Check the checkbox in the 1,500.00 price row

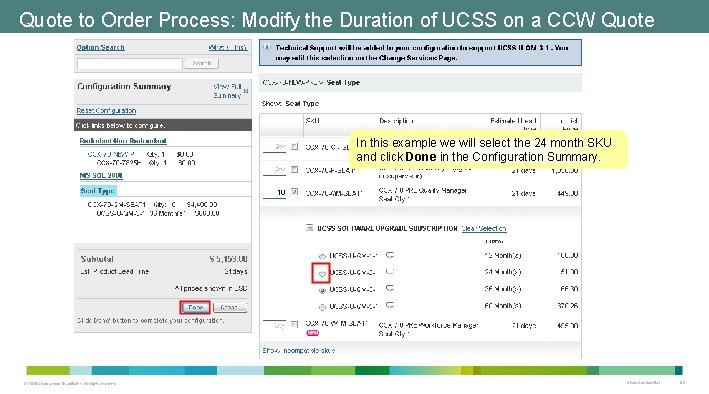(x=295, y=170)
